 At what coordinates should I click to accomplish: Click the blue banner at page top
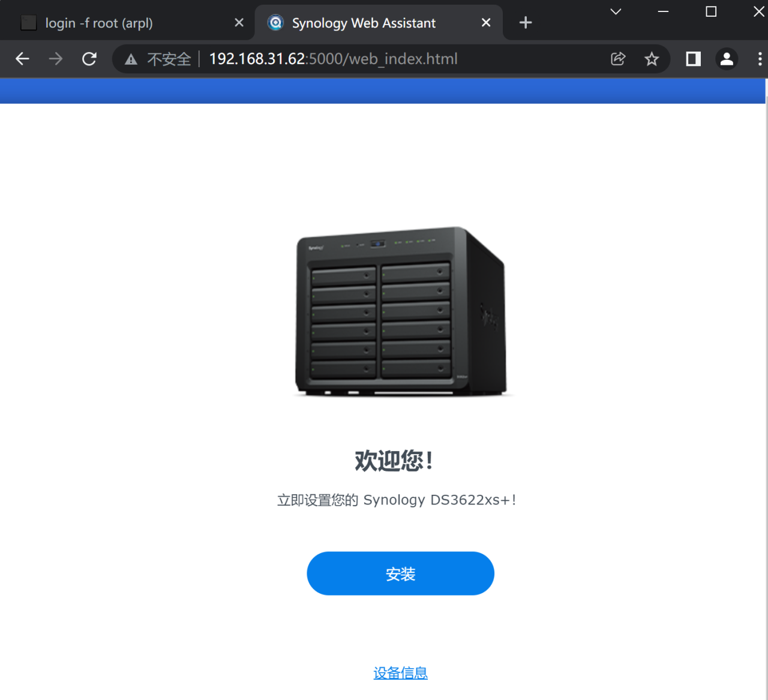tap(384, 90)
